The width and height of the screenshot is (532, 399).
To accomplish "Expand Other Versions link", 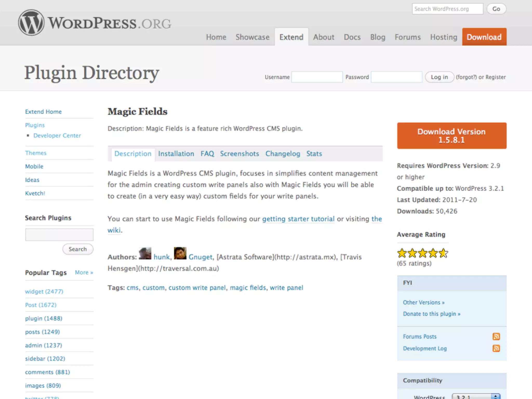I will [423, 302].
